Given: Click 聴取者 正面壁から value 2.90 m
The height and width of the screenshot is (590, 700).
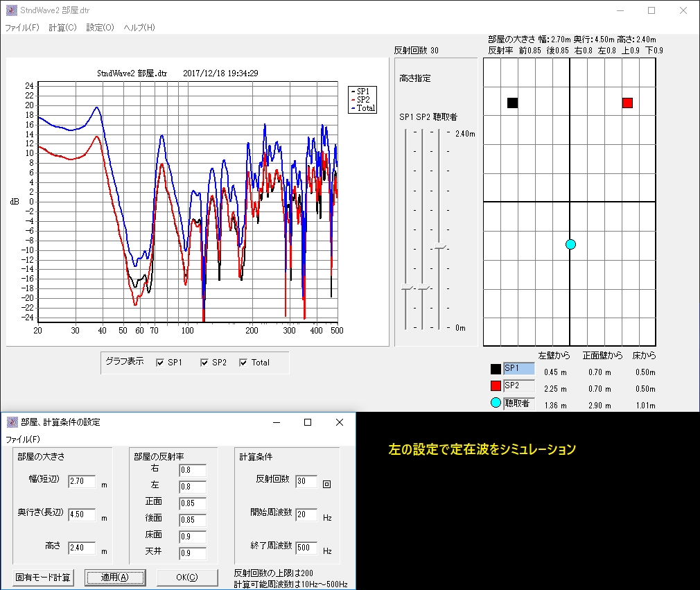Looking at the screenshot, I should [600, 406].
